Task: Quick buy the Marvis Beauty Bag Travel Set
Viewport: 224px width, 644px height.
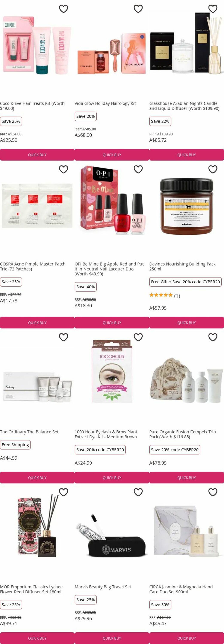Action: [x=112, y=638]
